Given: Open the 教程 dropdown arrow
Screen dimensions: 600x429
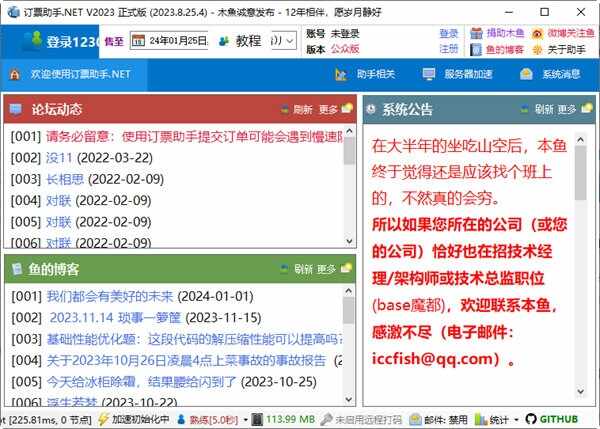Looking at the screenshot, I should coord(290,41).
